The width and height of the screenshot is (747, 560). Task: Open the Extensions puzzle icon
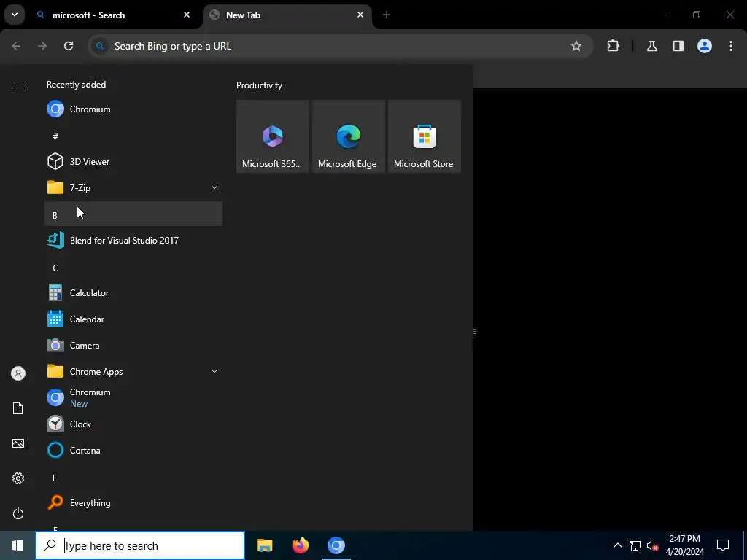point(613,46)
